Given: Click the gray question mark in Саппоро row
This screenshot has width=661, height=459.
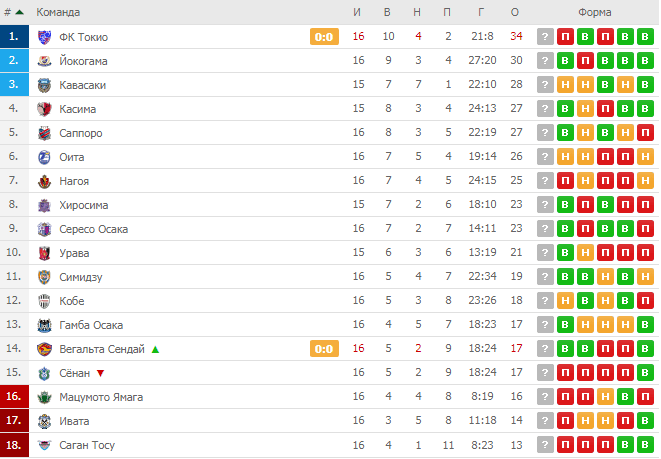Looking at the screenshot, I should (545, 133).
